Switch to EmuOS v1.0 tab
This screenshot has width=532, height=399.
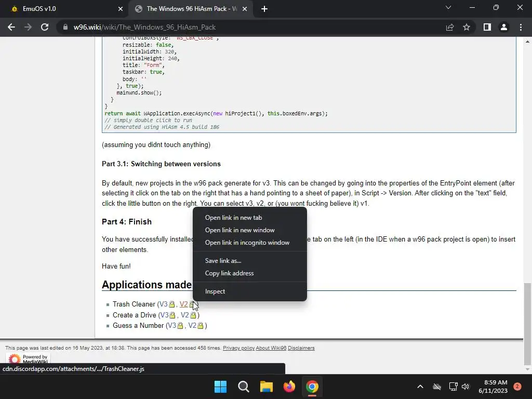click(64, 9)
